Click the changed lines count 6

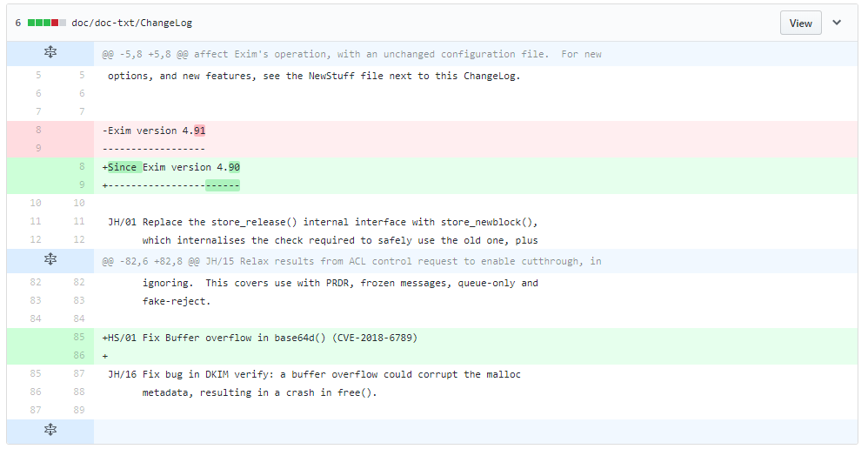18,23
